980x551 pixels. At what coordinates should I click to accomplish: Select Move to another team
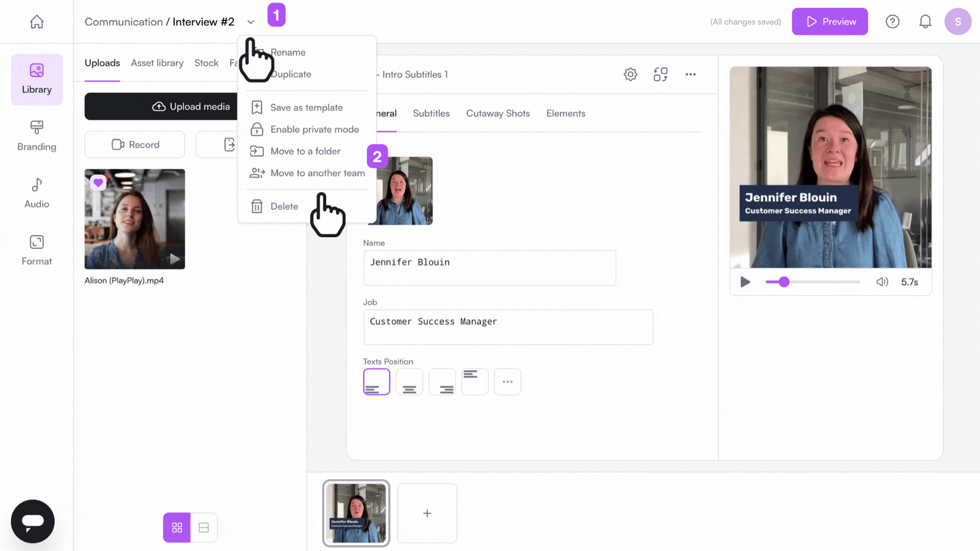[x=307, y=173]
